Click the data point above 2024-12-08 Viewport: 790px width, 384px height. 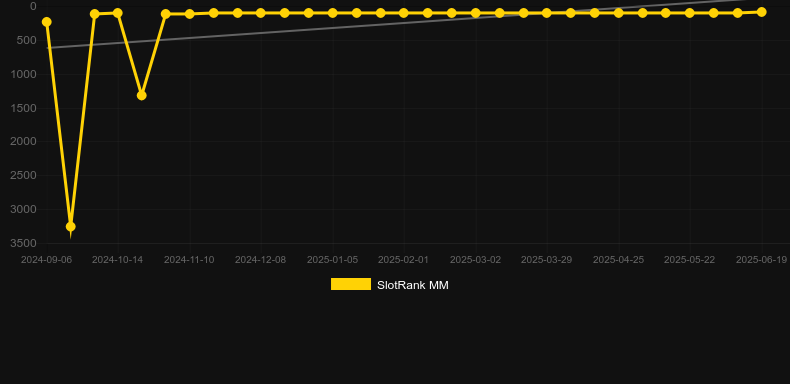point(260,13)
